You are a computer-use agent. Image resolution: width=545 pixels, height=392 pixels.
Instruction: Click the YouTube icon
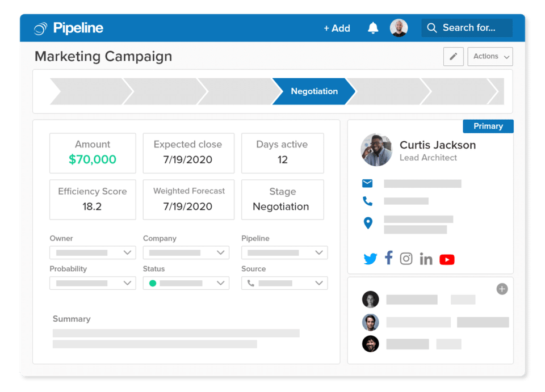click(447, 259)
